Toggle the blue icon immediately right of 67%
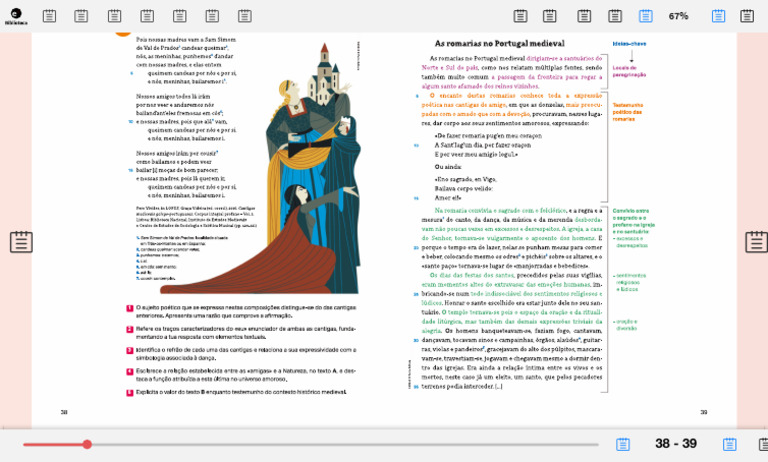The image size is (768, 462). tap(718, 16)
